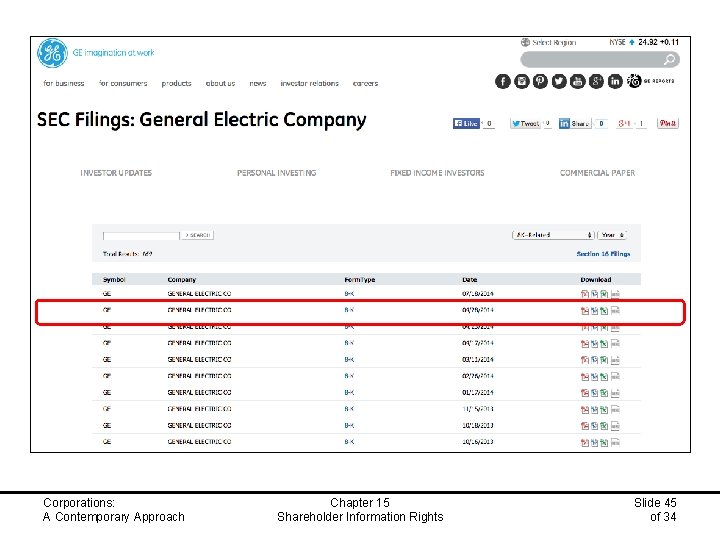The height and width of the screenshot is (540, 720).
Task: Open GE's Pinterest icon
Action: coord(540,81)
